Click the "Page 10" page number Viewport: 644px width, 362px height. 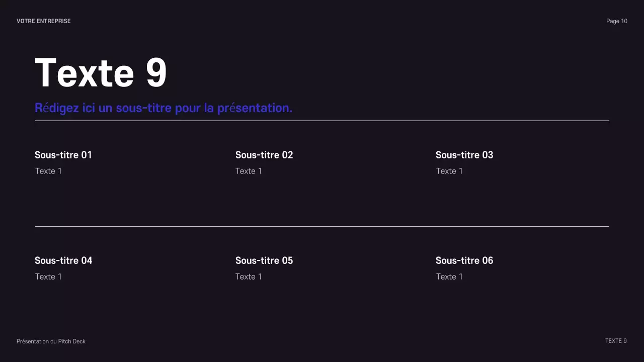point(616,21)
